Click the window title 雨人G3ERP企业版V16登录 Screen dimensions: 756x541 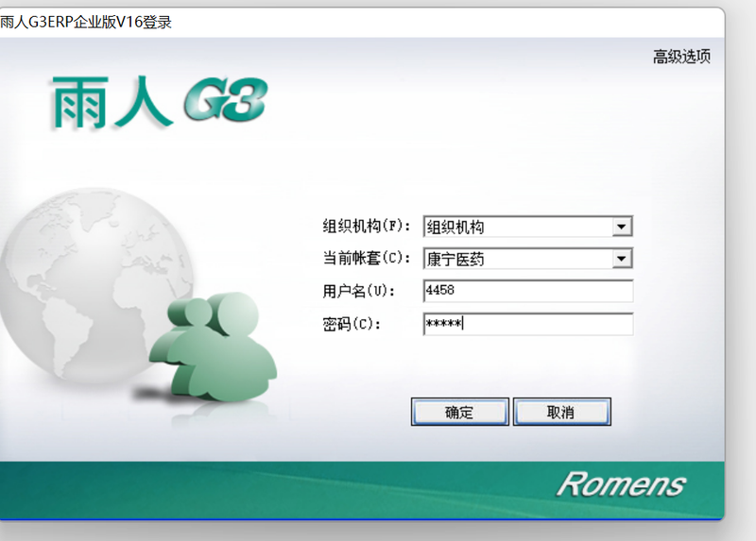pos(87,22)
